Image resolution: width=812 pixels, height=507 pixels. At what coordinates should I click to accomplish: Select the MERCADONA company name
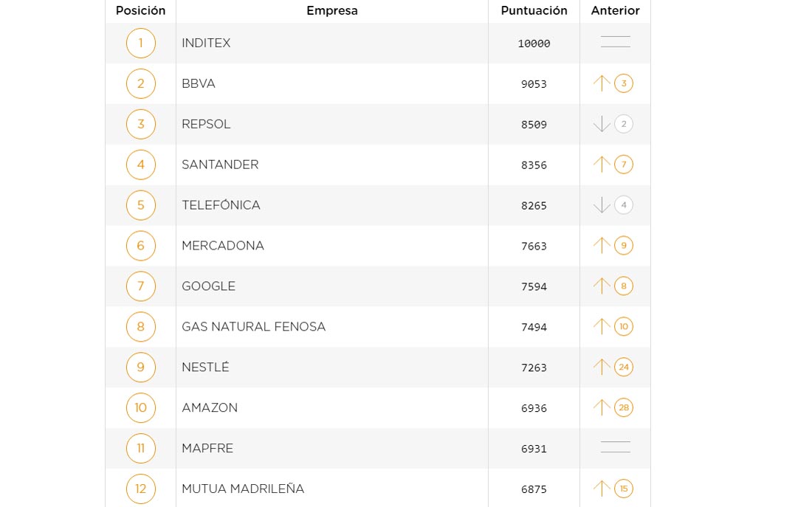point(223,246)
